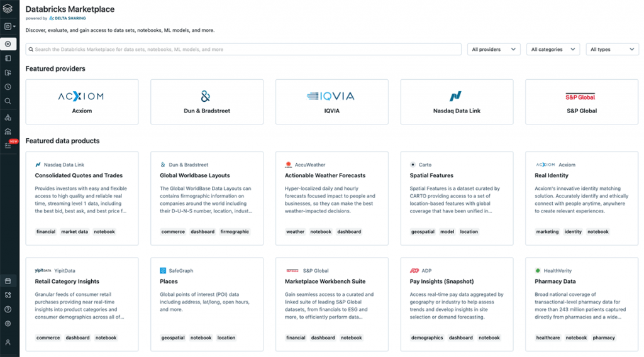Image resolution: width=644 pixels, height=357 pixels.
Task: Open the workspace switcher in sidebar
Action: 9,26
